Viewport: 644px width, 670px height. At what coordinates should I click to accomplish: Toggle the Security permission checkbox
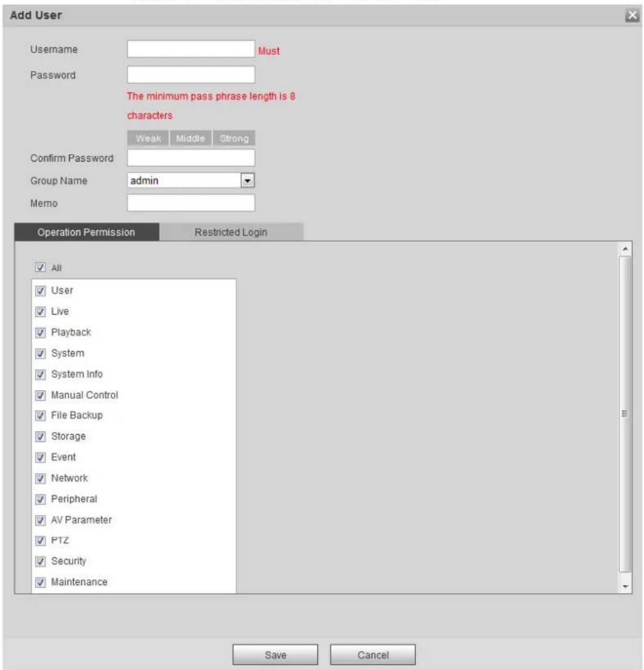click(40, 561)
